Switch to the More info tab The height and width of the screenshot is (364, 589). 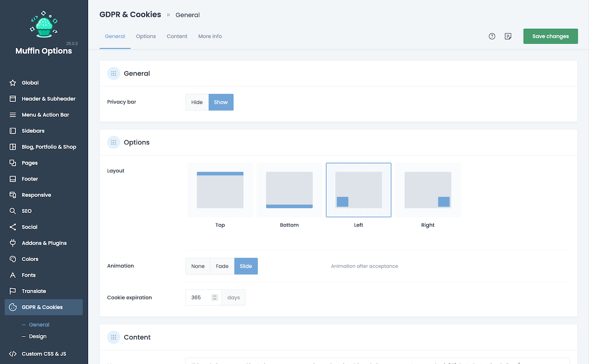coord(210,37)
